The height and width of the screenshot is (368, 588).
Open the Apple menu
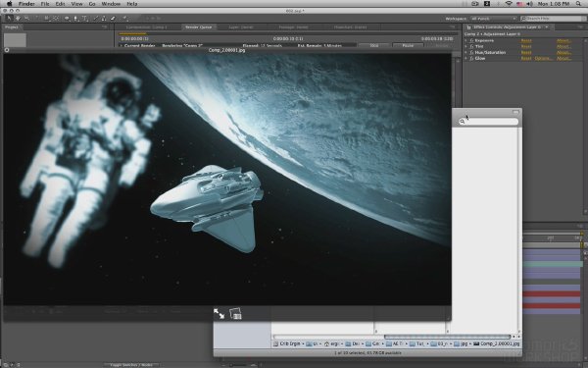10,4
